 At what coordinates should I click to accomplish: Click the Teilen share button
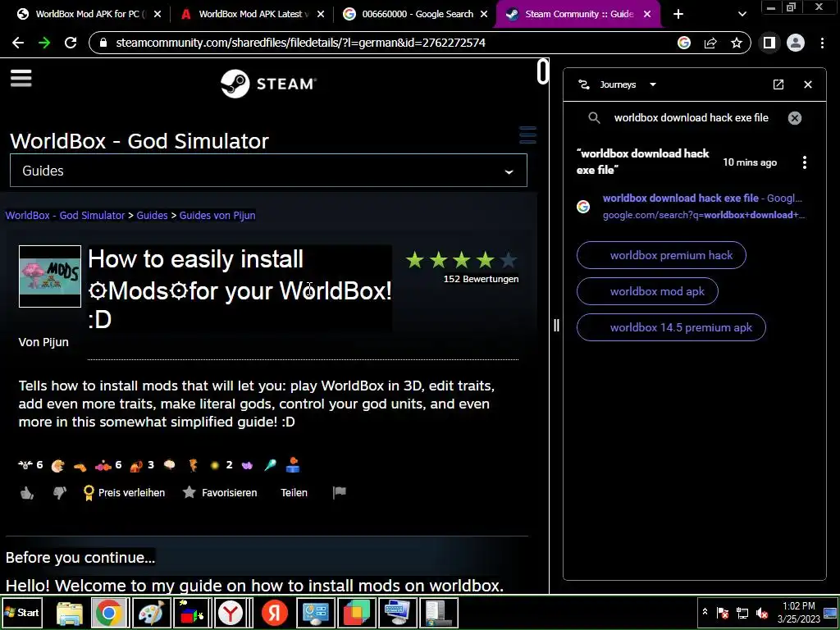(x=294, y=492)
